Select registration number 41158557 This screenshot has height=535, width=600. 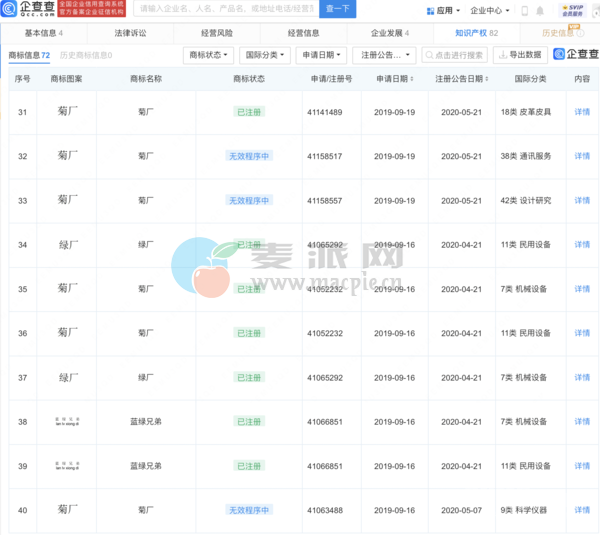coord(324,201)
